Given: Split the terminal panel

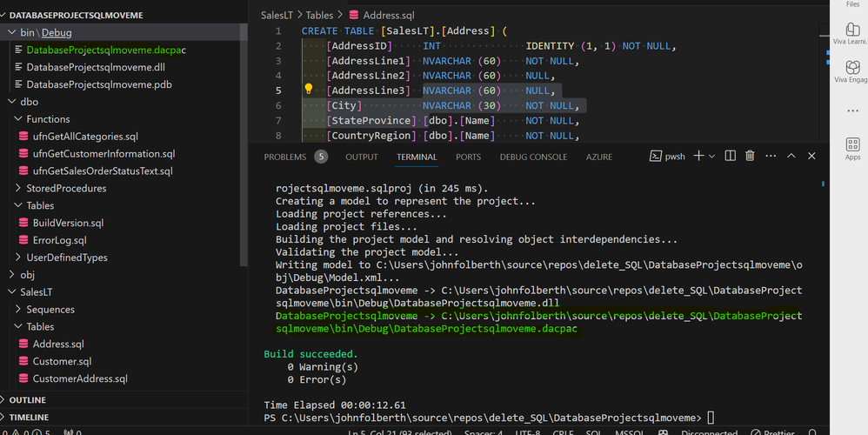Looking at the screenshot, I should (730, 156).
